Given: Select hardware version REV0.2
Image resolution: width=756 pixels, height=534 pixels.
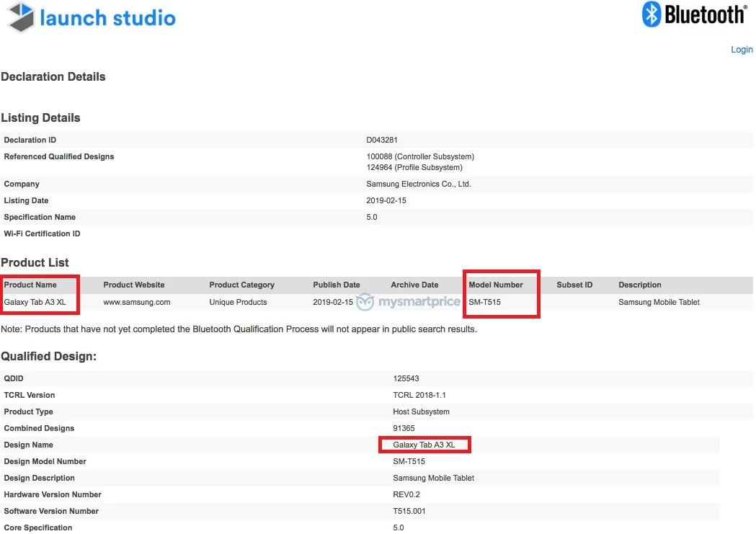Looking at the screenshot, I should [x=406, y=494].
